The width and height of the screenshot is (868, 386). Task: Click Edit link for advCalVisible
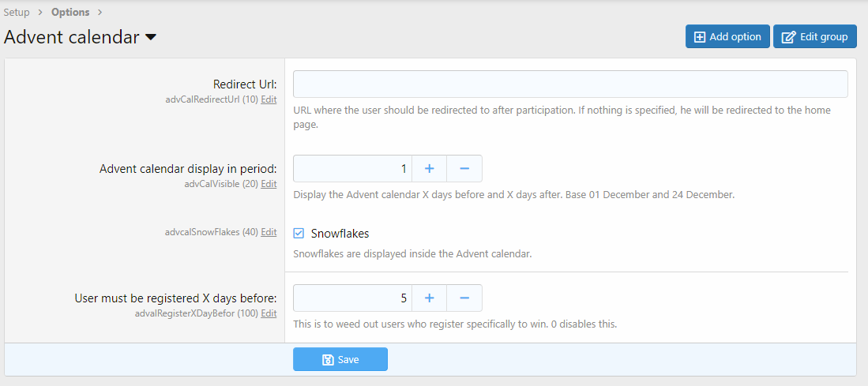pos(269,184)
